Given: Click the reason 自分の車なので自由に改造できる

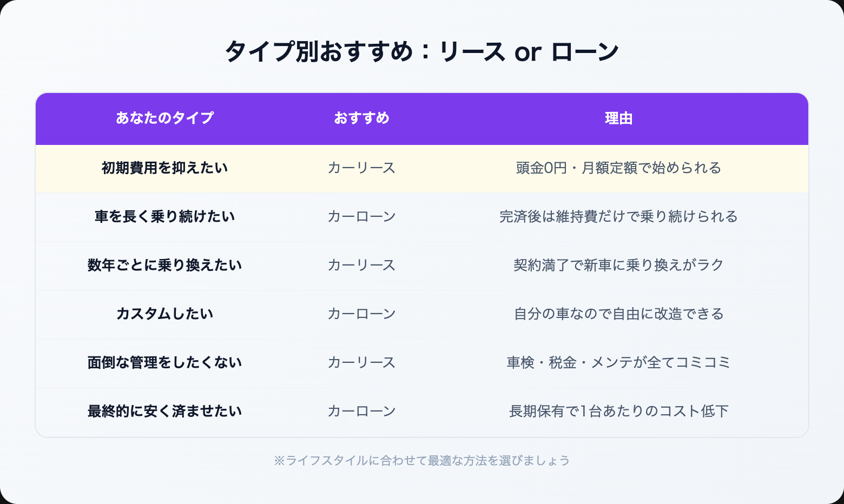Looking at the screenshot, I should point(618,314).
